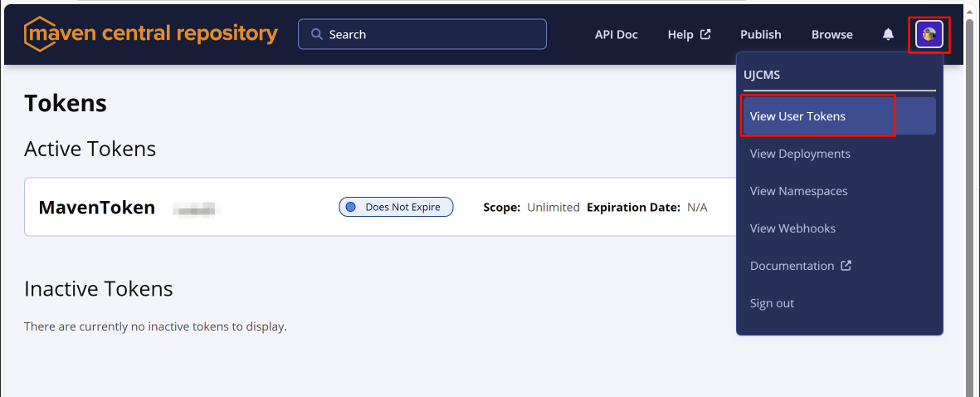This screenshot has width=980, height=397.
Task: Click the magnifier icon in the search bar
Action: [316, 34]
